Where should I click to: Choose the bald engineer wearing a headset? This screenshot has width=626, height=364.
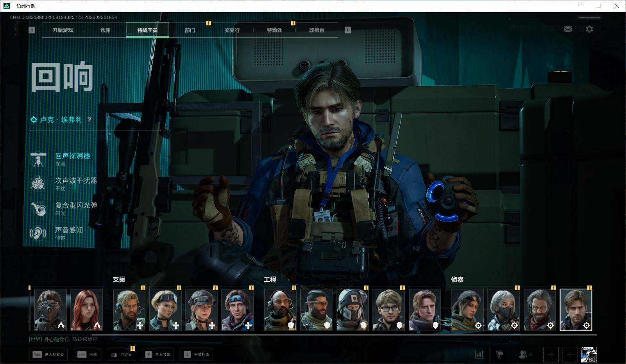click(280, 310)
